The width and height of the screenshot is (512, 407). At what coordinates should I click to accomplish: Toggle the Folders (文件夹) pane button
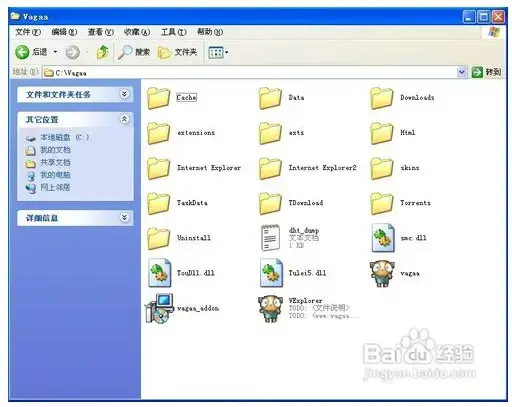tap(177, 52)
